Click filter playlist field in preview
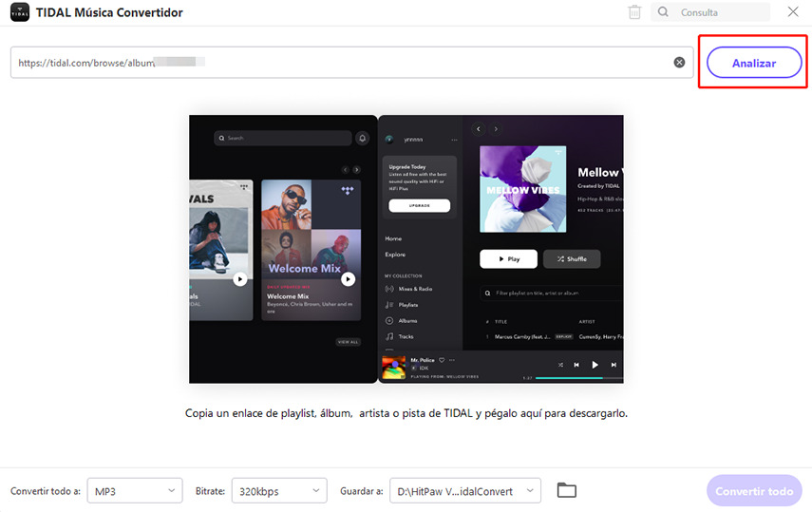812x512 pixels. (552, 294)
